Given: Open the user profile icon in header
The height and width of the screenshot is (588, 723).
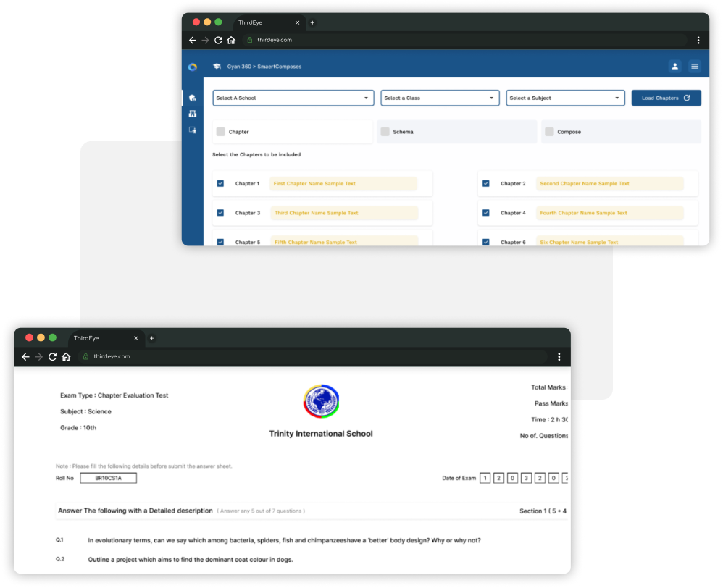Looking at the screenshot, I should pyautogui.click(x=674, y=67).
